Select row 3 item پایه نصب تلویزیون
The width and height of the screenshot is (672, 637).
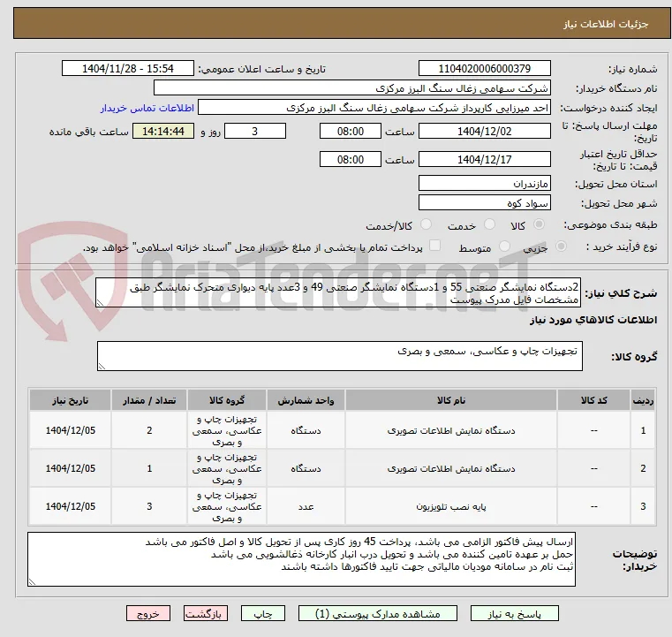coord(451,507)
